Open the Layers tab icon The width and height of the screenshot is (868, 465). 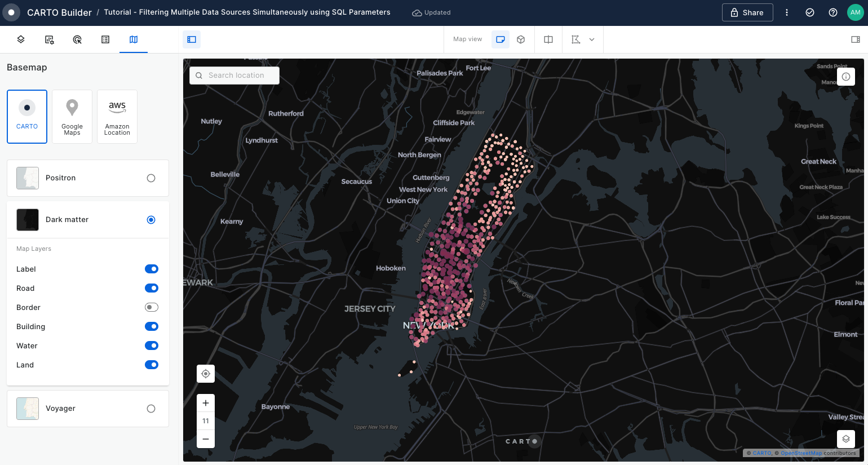21,39
